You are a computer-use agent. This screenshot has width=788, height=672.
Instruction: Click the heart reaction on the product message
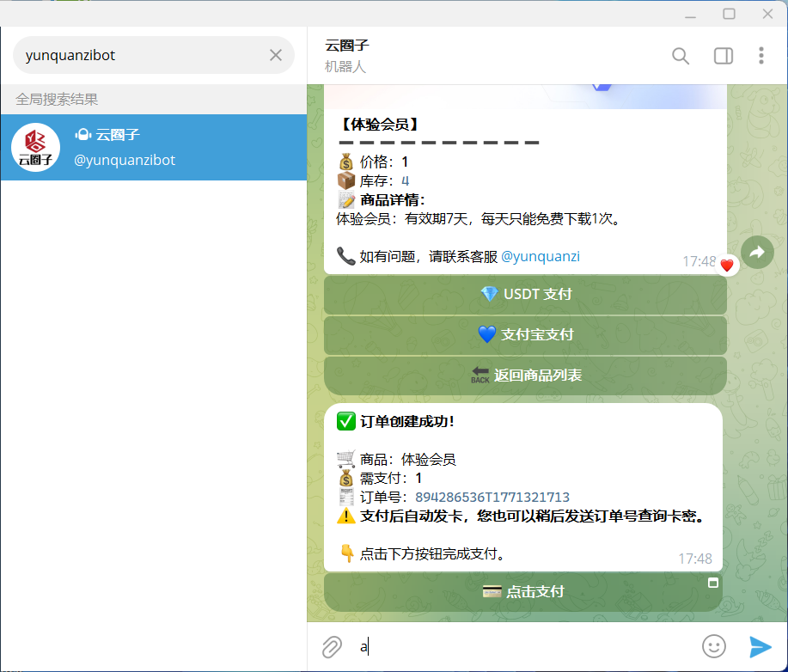point(727,265)
